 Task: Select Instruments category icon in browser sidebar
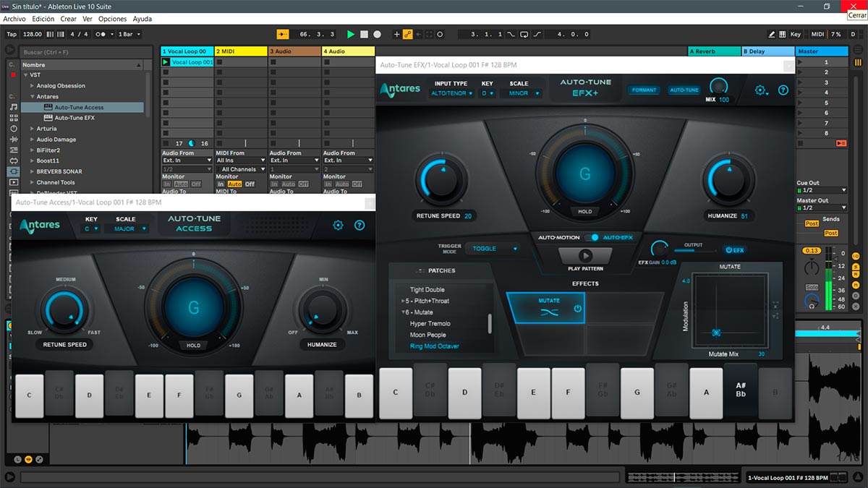pos(13,129)
